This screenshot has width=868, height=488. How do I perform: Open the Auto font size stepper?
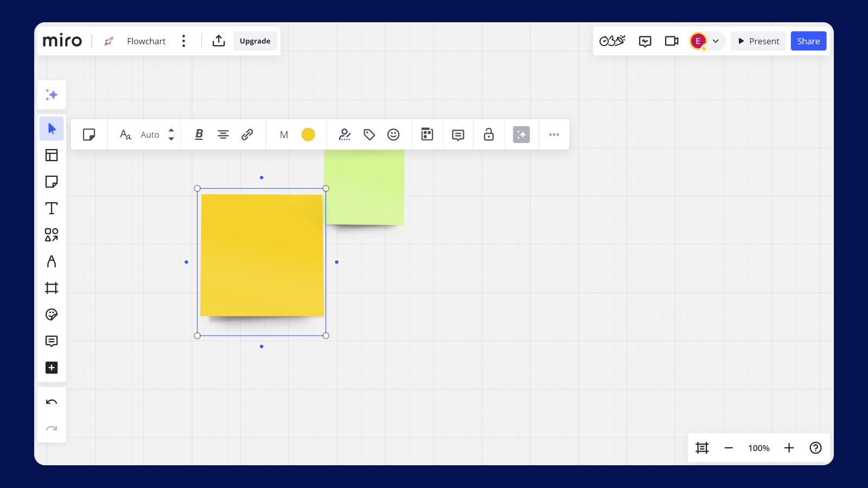click(x=171, y=134)
